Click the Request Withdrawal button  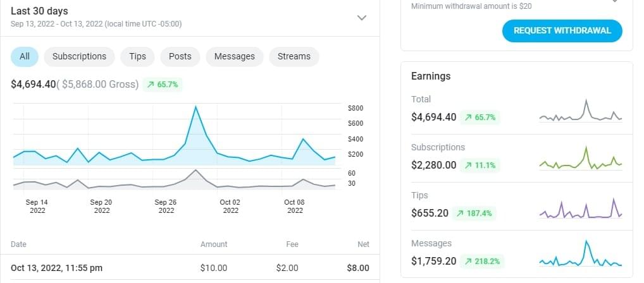click(x=562, y=30)
